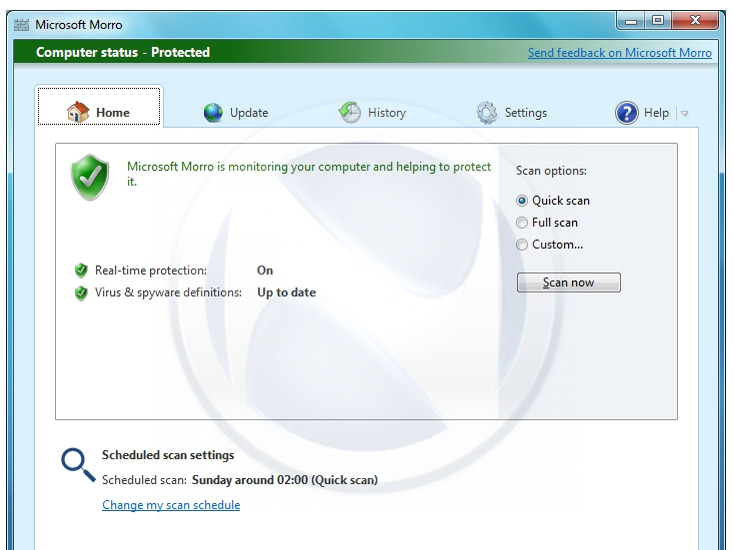Start scanning with Scan now button
This screenshot has height=550, width=734.
point(568,283)
